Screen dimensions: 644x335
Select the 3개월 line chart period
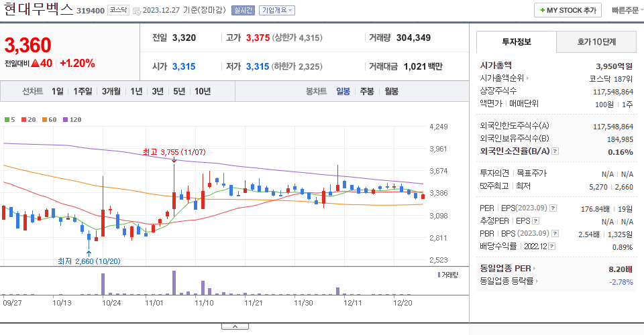(111, 91)
